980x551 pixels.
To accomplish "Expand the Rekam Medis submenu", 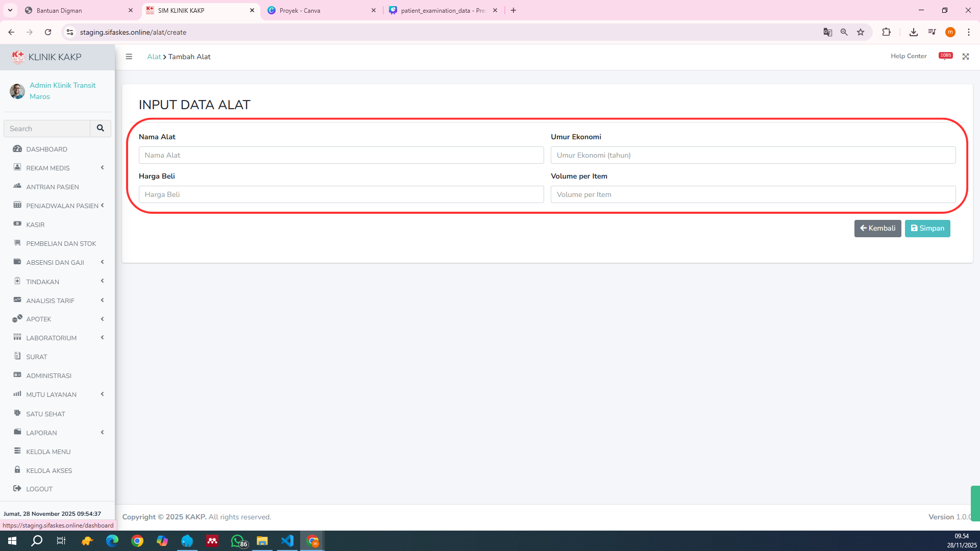I will point(48,168).
